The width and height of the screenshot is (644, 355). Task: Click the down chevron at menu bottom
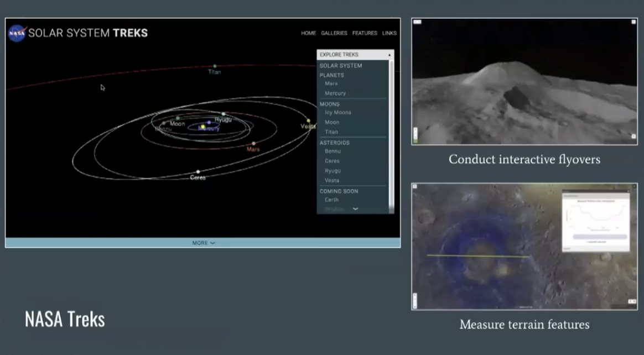point(355,209)
